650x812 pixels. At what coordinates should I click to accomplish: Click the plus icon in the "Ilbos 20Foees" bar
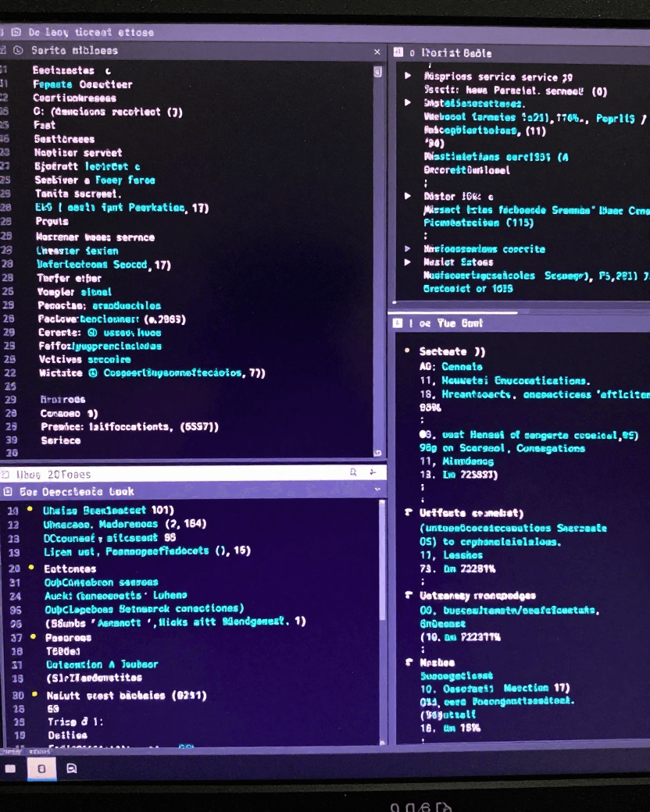pos(373,472)
